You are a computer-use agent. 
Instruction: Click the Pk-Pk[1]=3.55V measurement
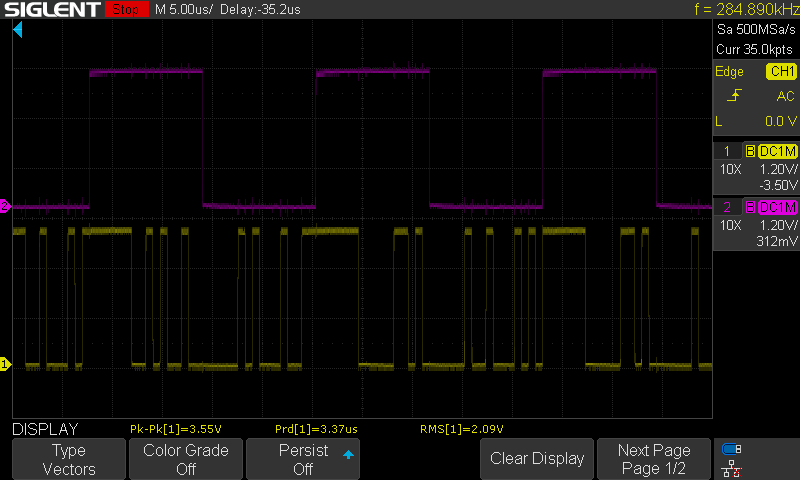176,429
